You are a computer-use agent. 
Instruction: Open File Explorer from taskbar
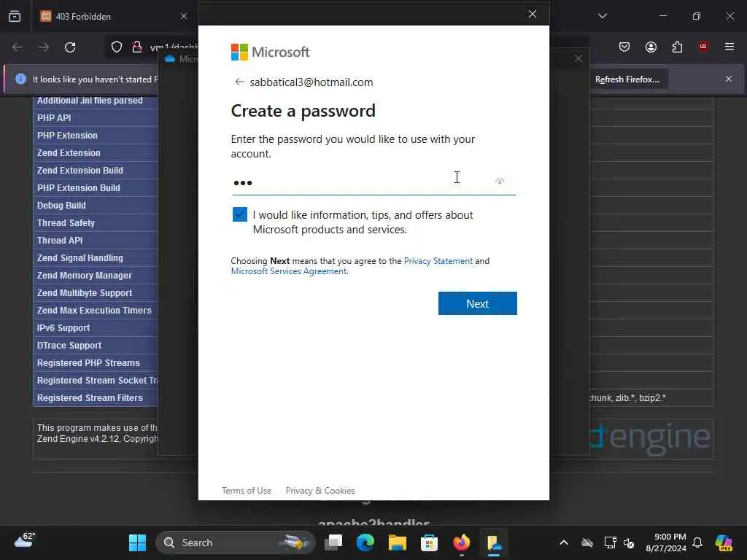pos(398,542)
